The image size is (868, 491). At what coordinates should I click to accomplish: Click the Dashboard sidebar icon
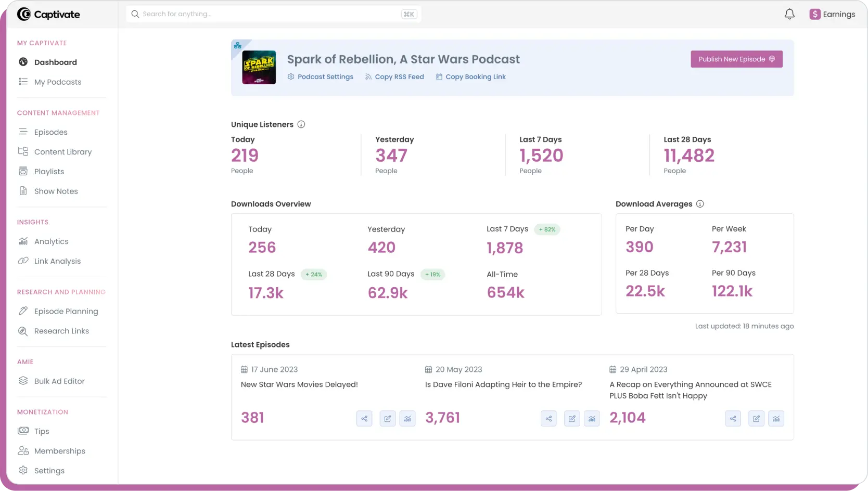point(23,62)
